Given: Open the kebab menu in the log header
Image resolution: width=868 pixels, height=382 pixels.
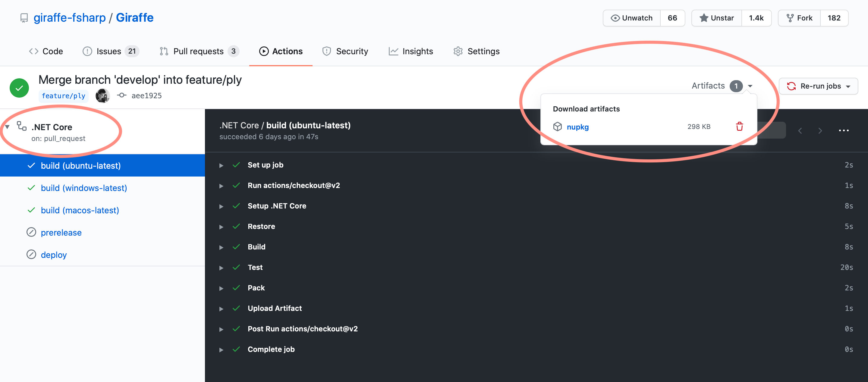Looking at the screenshot, I should point(844,130).
